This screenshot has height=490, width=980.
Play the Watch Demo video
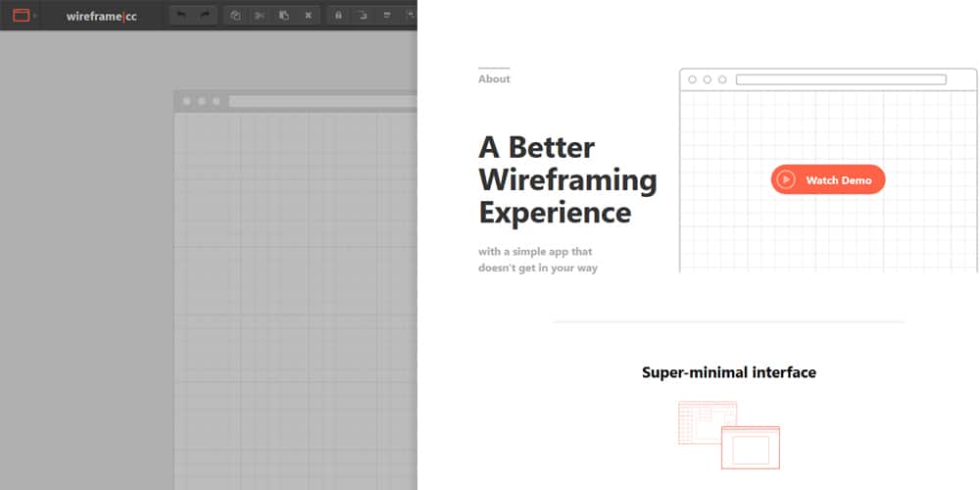click(828, 180)
